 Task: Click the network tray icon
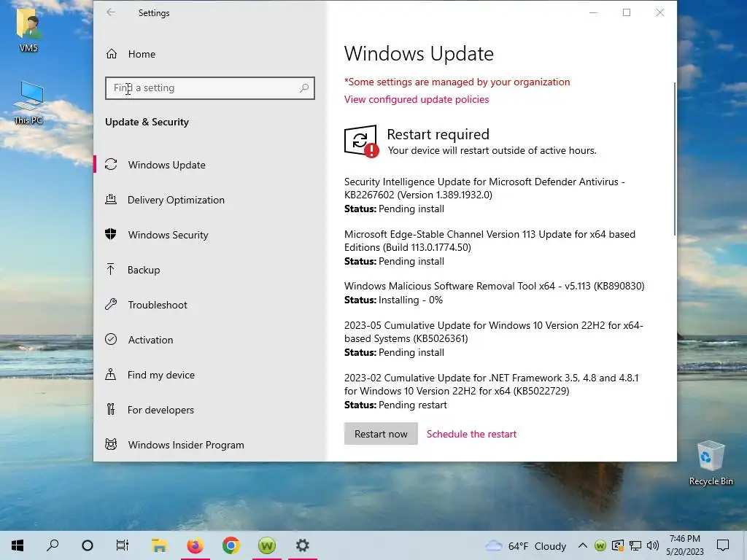(x=635, y=545)
